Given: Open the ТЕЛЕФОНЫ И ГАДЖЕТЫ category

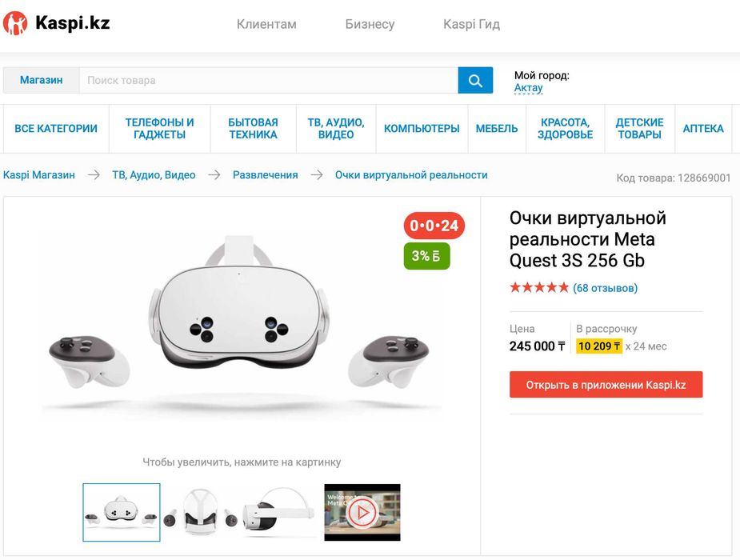Looking at the screenshot, I should [x=159, y=128].
